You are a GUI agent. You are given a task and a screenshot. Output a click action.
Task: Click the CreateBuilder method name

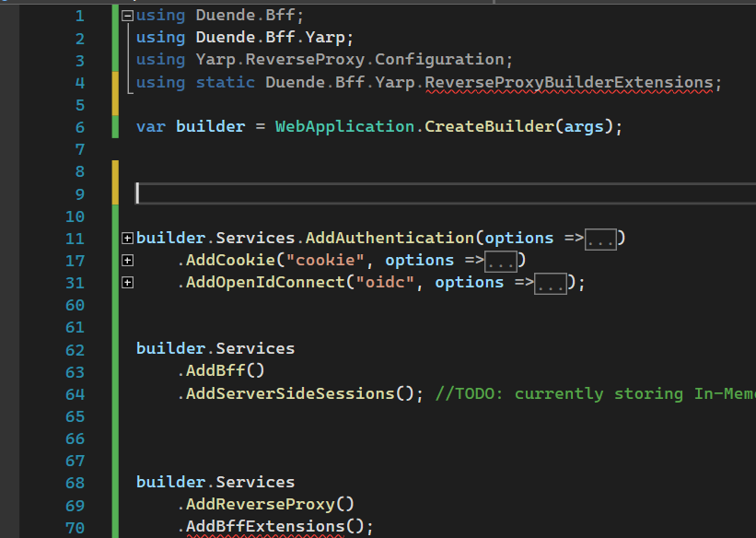[489, 127]
